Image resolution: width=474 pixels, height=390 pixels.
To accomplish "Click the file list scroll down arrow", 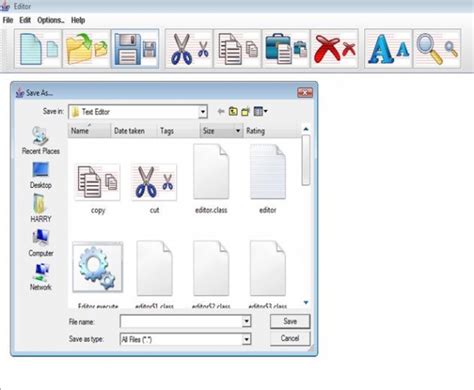I will [x=306, y=303].
